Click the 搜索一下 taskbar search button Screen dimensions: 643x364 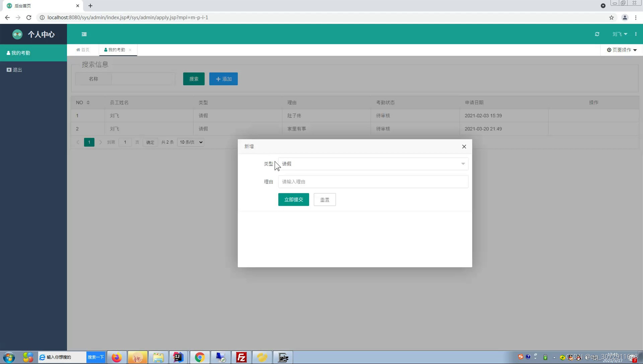96,357
